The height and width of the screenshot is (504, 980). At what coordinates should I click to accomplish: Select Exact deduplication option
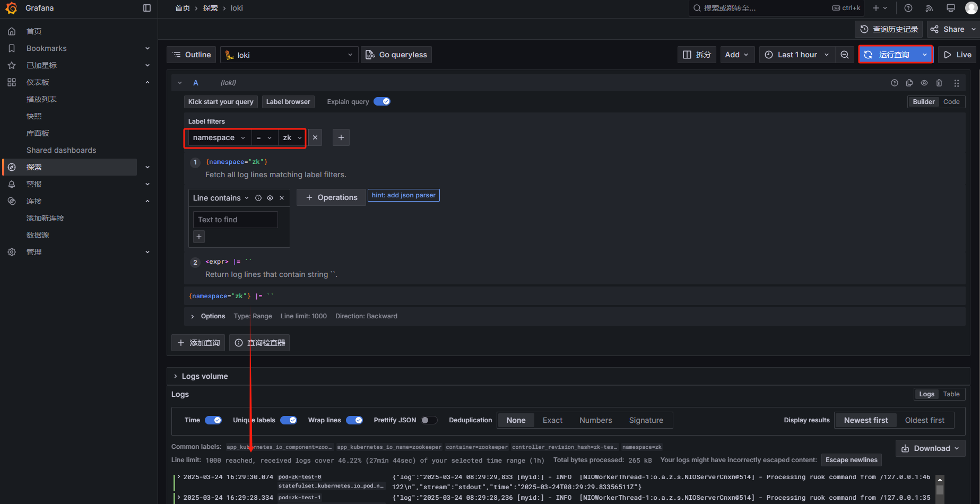pyautogui.click(x=552, y=420)
